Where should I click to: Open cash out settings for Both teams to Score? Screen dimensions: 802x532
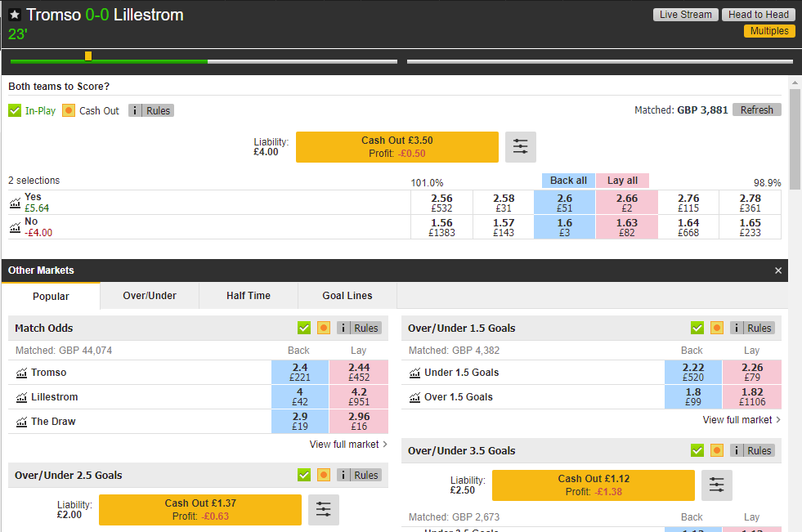(521, 146)
